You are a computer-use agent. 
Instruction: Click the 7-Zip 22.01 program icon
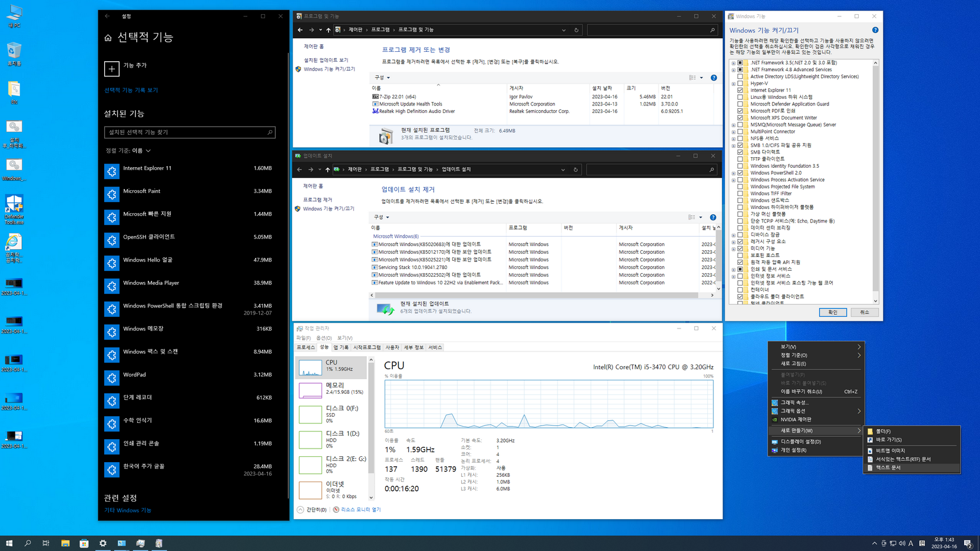[x=375, y=97]
